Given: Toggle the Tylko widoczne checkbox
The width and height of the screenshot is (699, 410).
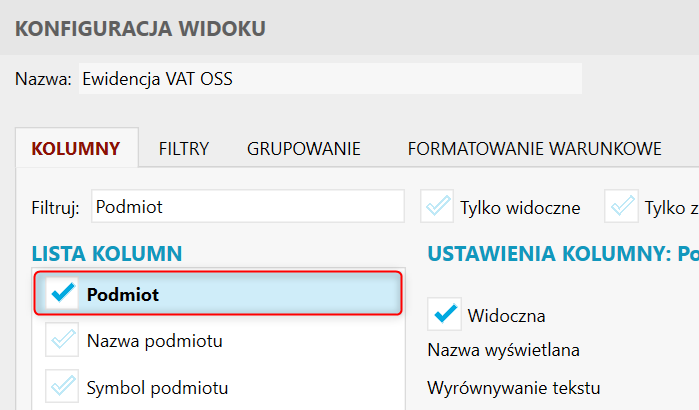Looking at the screenshot, I should (x=438, y=207).
